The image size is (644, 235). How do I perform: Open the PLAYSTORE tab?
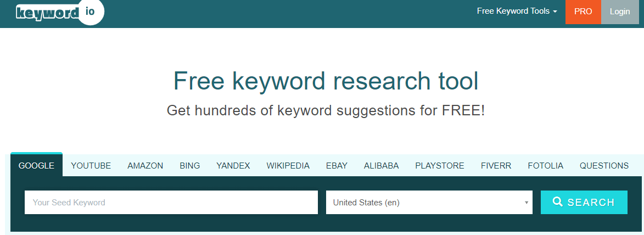(439, 166)
